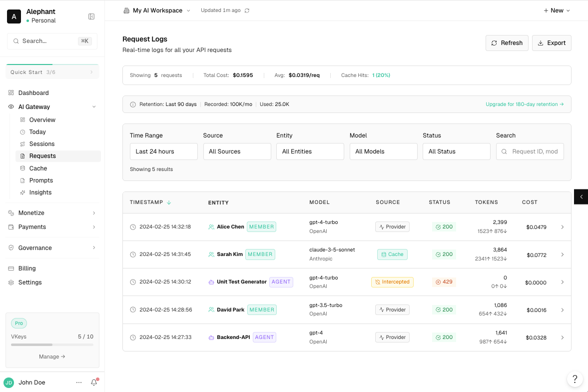Click robot icon beside Backend-API

pos(211,337)
